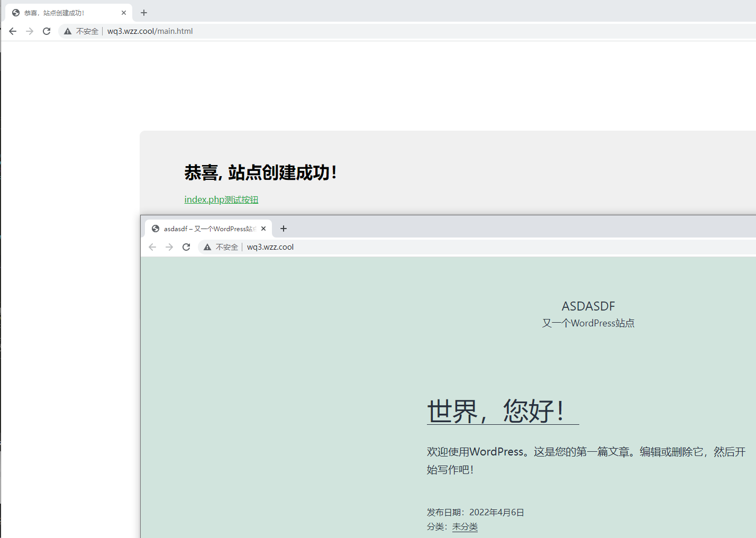Close the asdasdf WordPress tab
This screenshot has width=756, height=538.
[x=263, y=229]
